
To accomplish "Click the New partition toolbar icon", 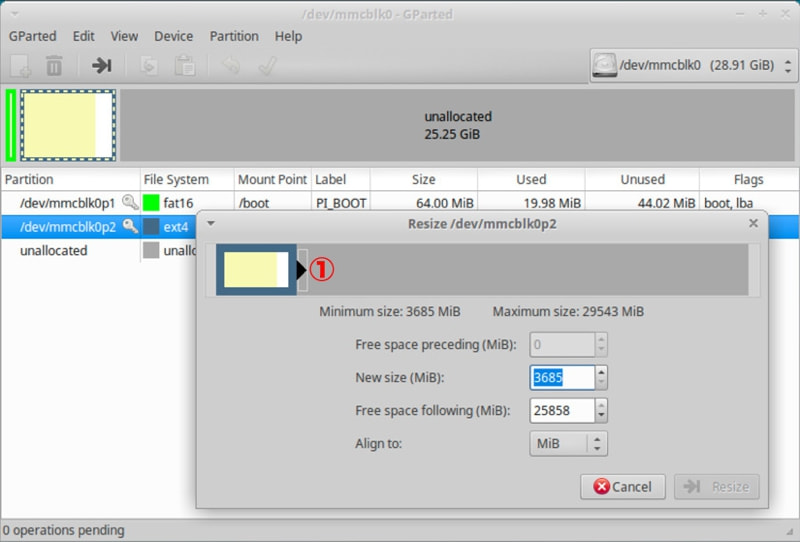I will 20,66.
